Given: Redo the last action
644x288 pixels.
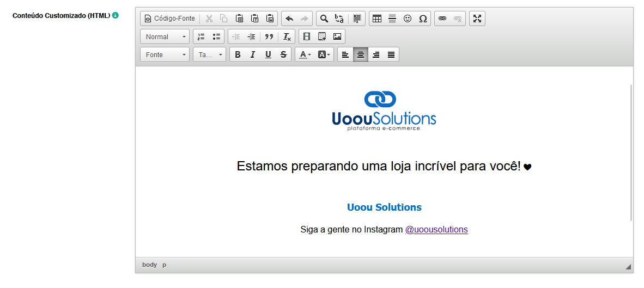Looking at the screenshot, I should (x=305, y=19).
